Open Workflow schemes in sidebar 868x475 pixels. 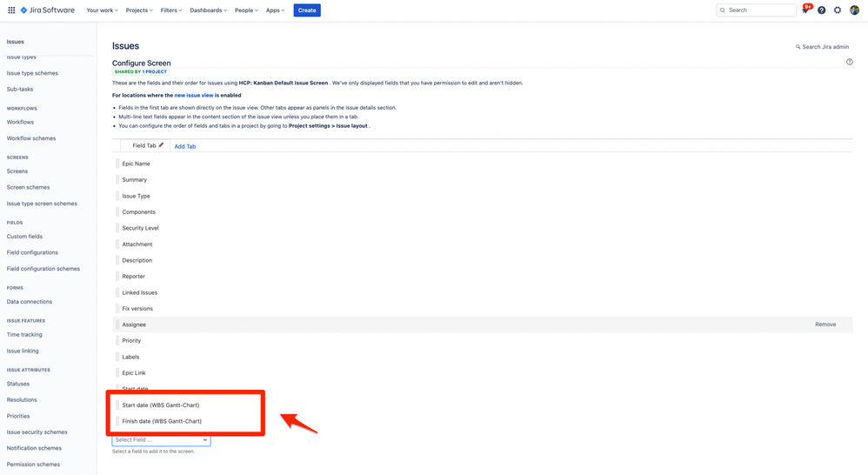(31, 138)
